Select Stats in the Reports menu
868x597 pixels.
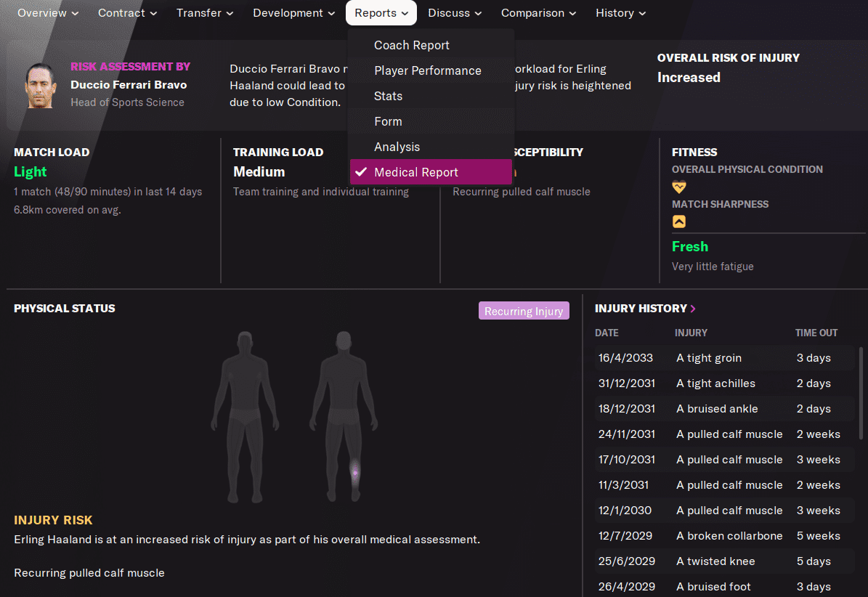431,97
